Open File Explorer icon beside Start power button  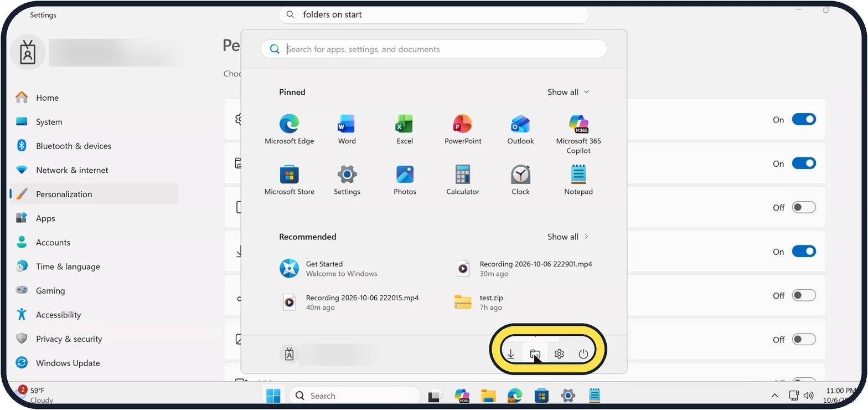tap(535, 354)
